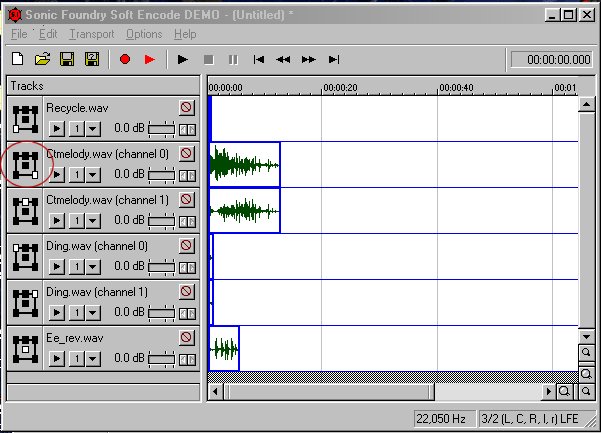Open the Options menu
This screenshot has width=601, height=433.
144,34
